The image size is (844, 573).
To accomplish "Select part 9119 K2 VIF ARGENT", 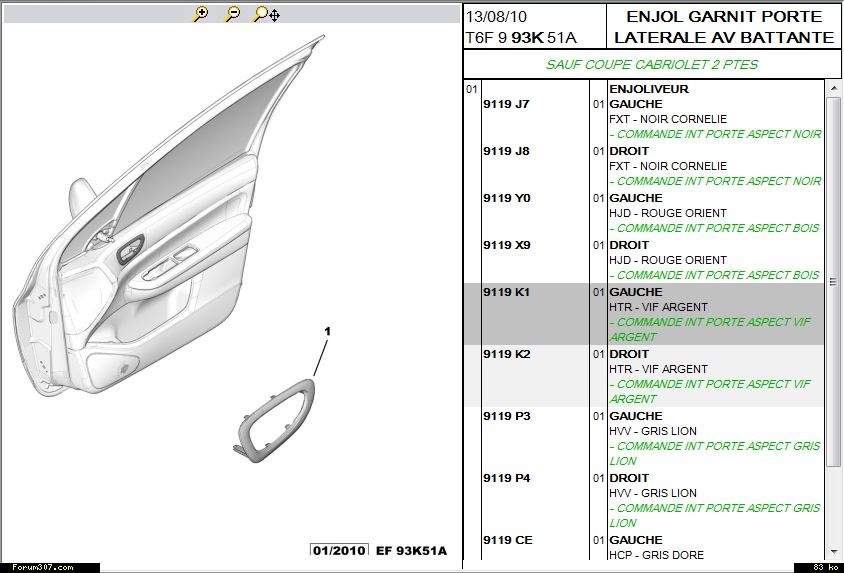I will point(506,354).
